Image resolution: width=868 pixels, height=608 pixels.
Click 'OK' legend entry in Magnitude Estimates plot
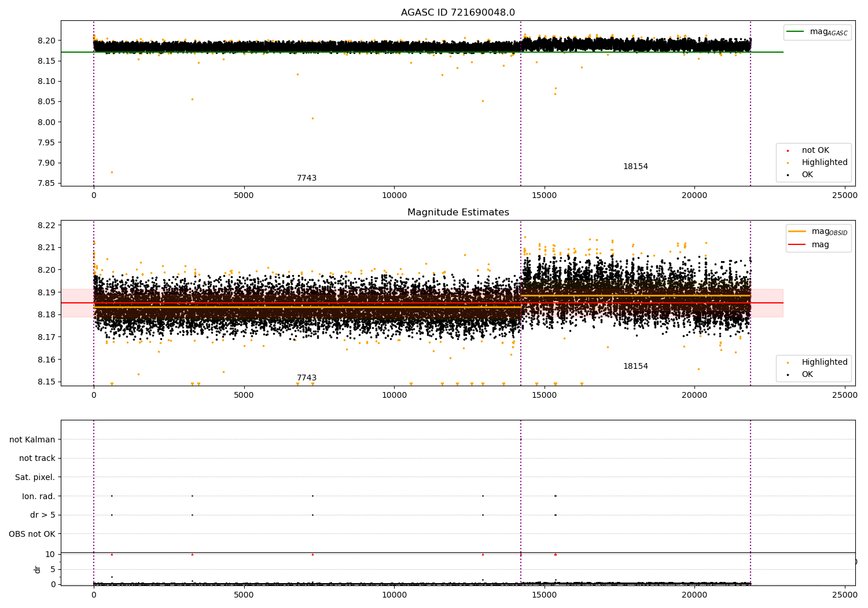point(807,375)
